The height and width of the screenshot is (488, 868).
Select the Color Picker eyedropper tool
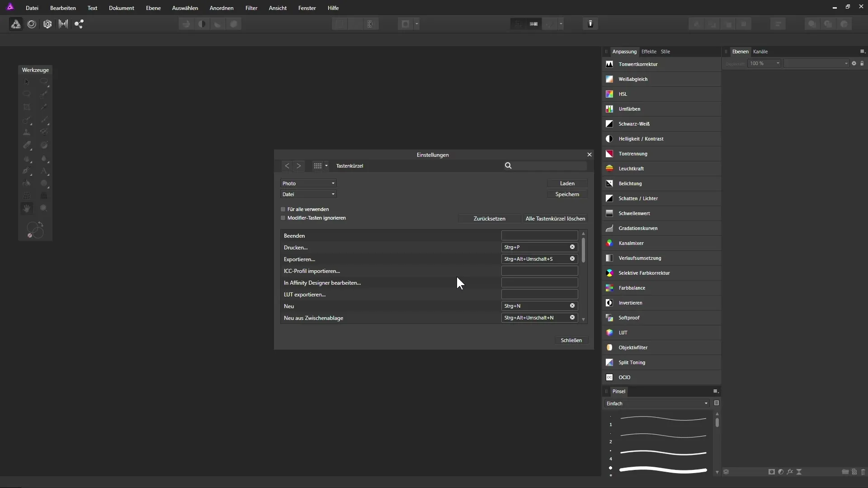44,107
